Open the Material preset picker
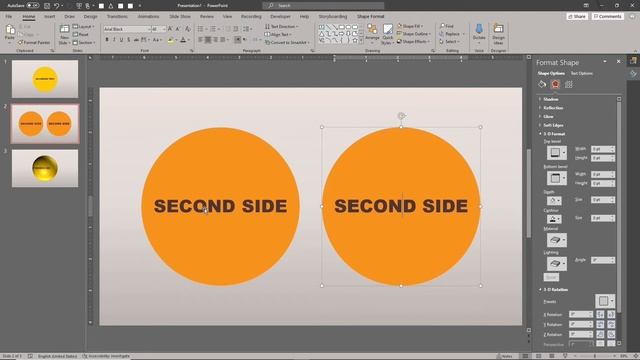This screenshot has height=360, width=640. [557, 240]
